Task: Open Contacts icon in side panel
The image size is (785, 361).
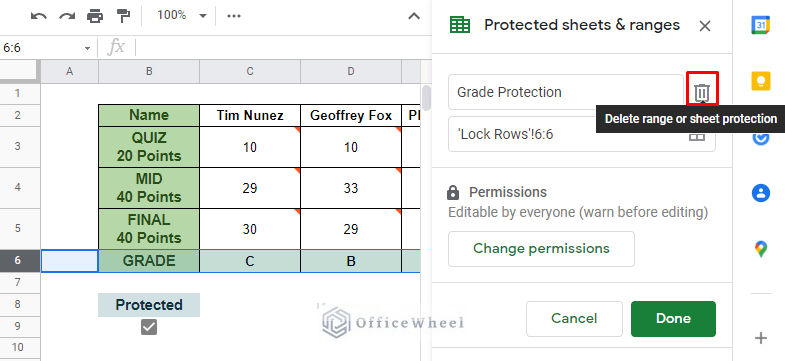Action: click(760, 193)
